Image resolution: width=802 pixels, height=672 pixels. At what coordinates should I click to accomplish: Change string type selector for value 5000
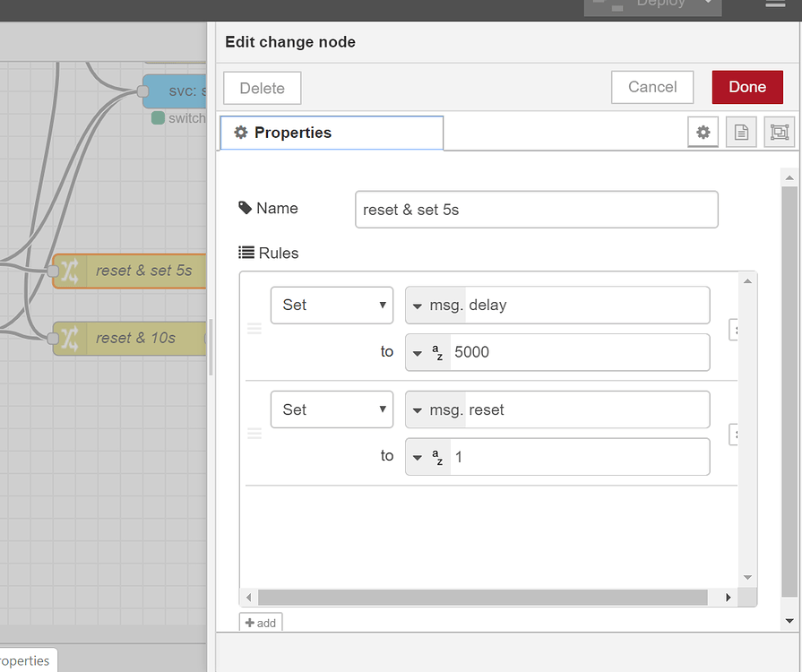coord(428,352)
